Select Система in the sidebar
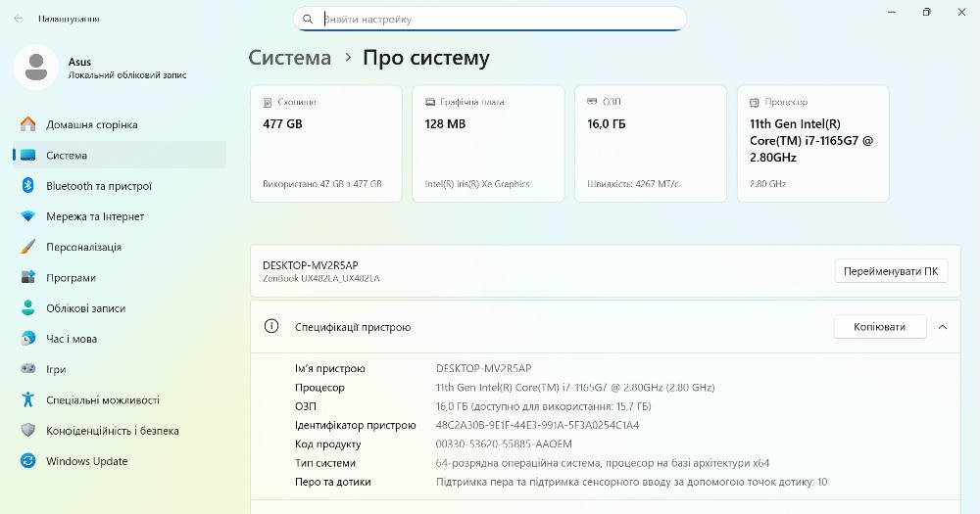980x514 pixels. click(x=120, y=155)
